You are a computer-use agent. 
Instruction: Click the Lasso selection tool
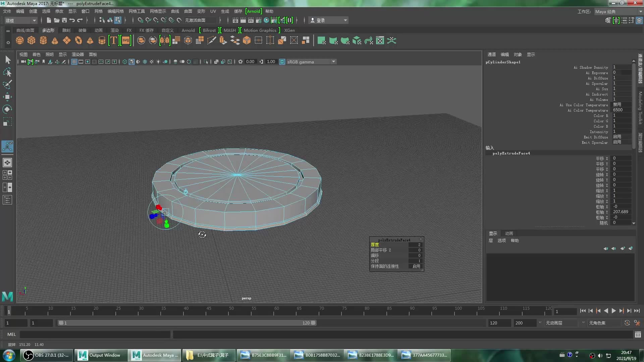click(7, 72)
